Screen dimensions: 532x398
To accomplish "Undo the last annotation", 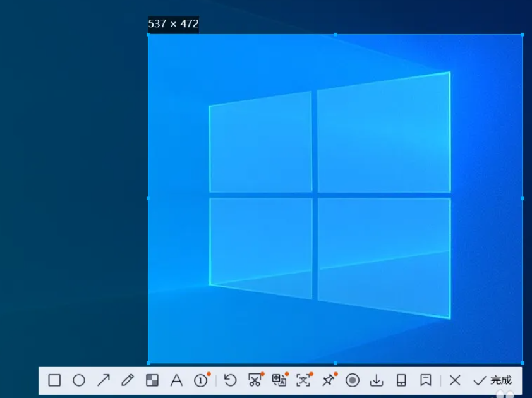I will pyautogui.click(x=230, y=380).
